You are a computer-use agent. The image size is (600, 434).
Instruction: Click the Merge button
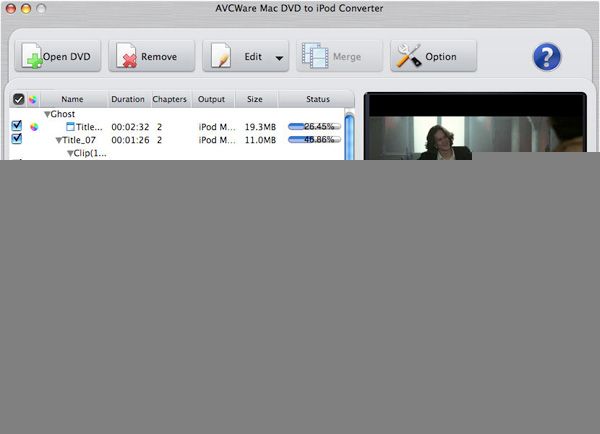pyautogui.click(x=339, y=56)
